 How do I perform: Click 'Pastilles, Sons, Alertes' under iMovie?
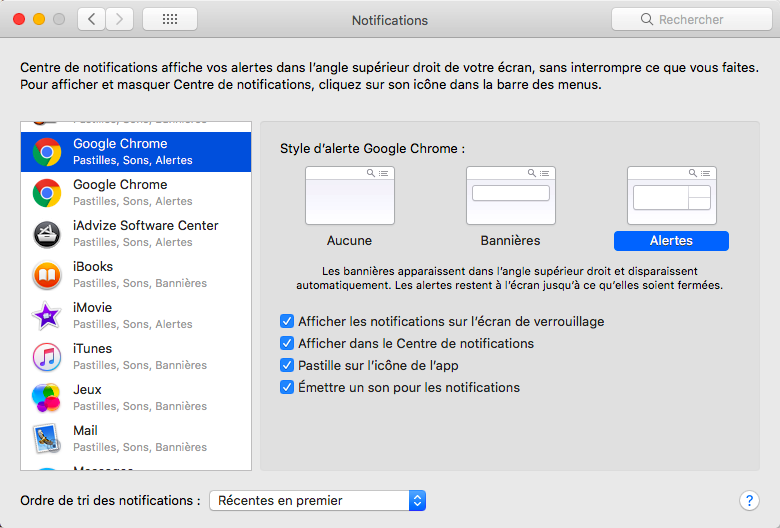132,324
